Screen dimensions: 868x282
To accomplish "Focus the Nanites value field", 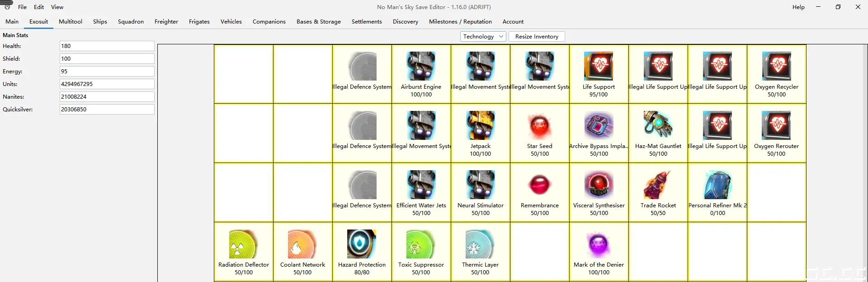I will [x=107, y=96].
